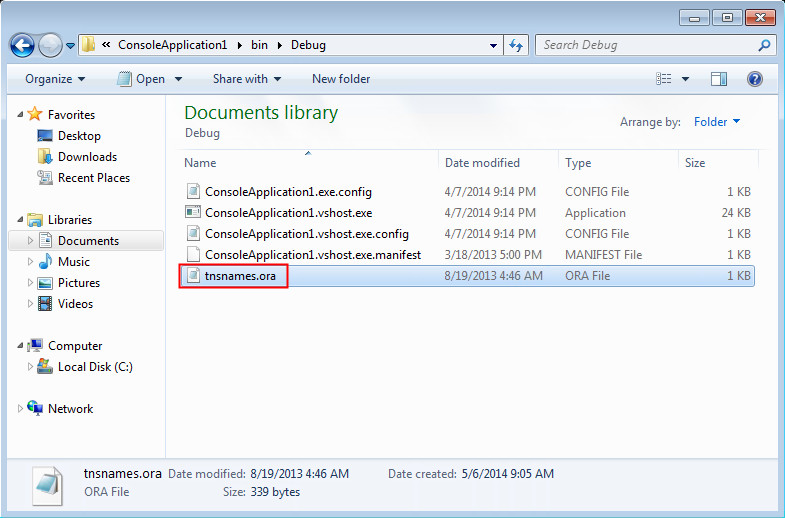Click the magnifier search icon

pos(764,45)
